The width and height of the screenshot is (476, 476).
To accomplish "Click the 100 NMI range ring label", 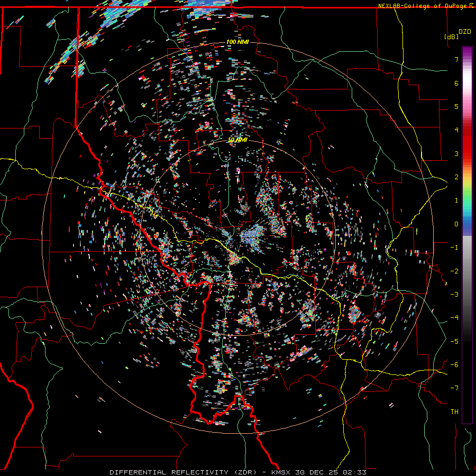I will pos(237,42).
